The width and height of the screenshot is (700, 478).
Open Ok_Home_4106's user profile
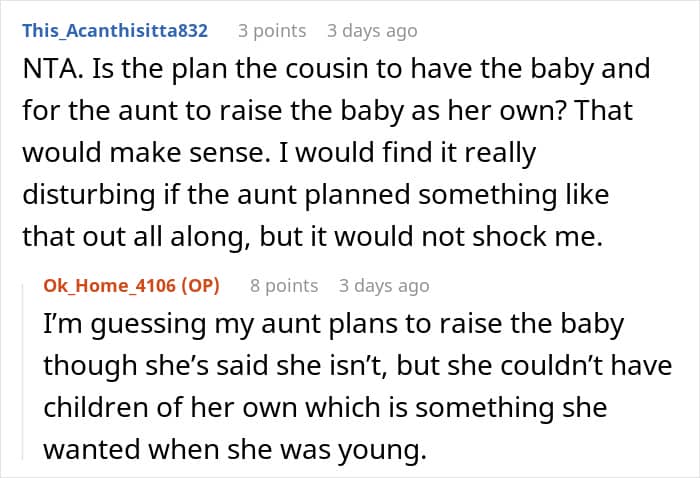coord(107,286)
